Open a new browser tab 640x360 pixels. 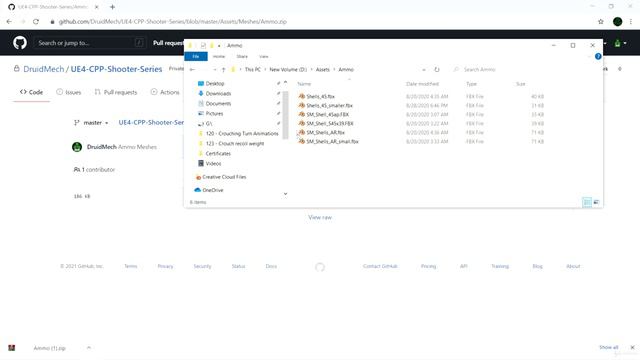point(112,7)
